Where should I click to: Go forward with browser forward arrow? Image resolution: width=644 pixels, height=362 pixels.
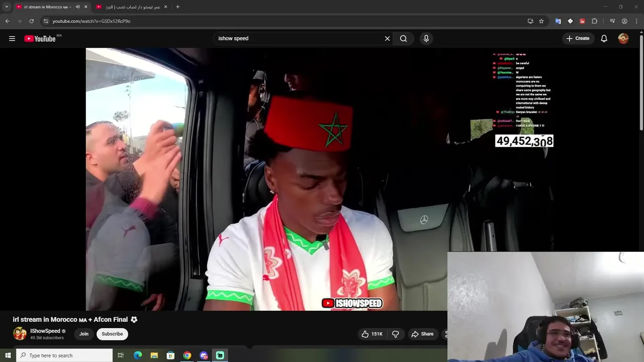19,21
